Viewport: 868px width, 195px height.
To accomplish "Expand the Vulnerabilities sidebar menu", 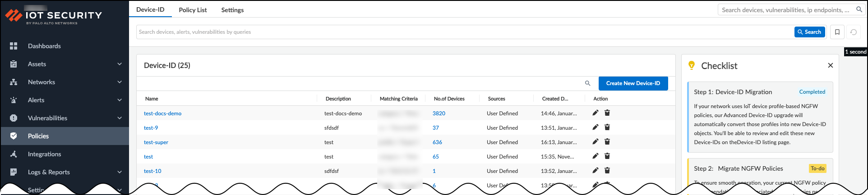I will (x=120, y=118).
